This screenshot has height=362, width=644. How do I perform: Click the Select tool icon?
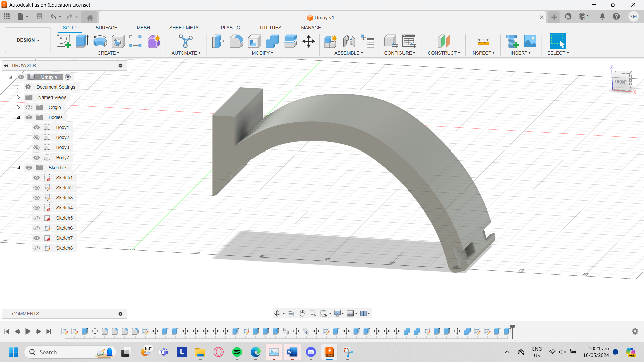tap(558, 41)
